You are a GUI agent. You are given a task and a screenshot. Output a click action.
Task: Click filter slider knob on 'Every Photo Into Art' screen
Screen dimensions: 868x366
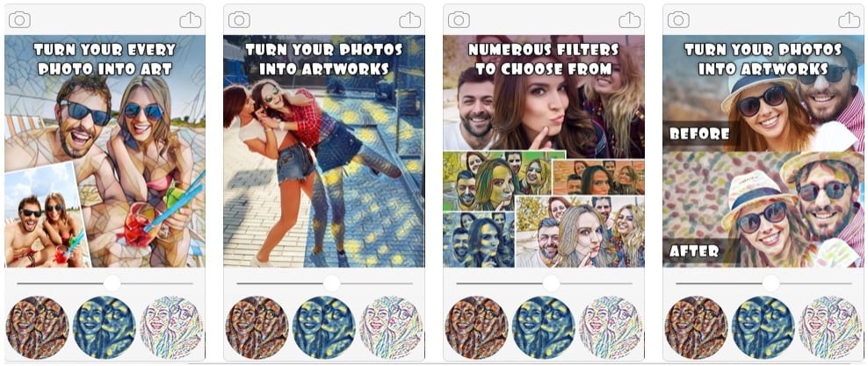click(x=112, y=283)
